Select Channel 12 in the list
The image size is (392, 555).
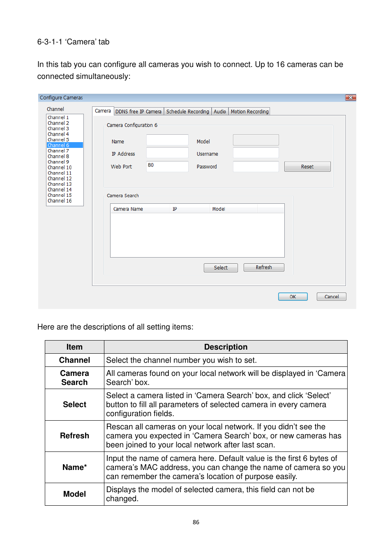click(x=65, y=178)
